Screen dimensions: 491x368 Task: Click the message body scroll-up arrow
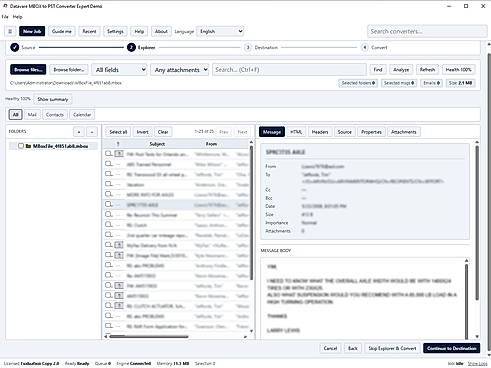tap(467, 260)
